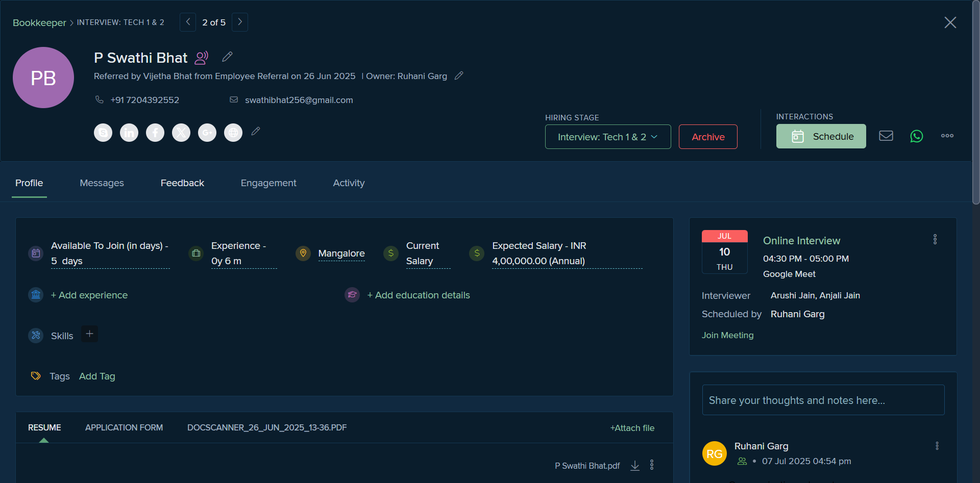The image size is (980, 483).
Task: Open WhatsApp interaction icon
Action: pyautogui.click(x=917, y=136)
